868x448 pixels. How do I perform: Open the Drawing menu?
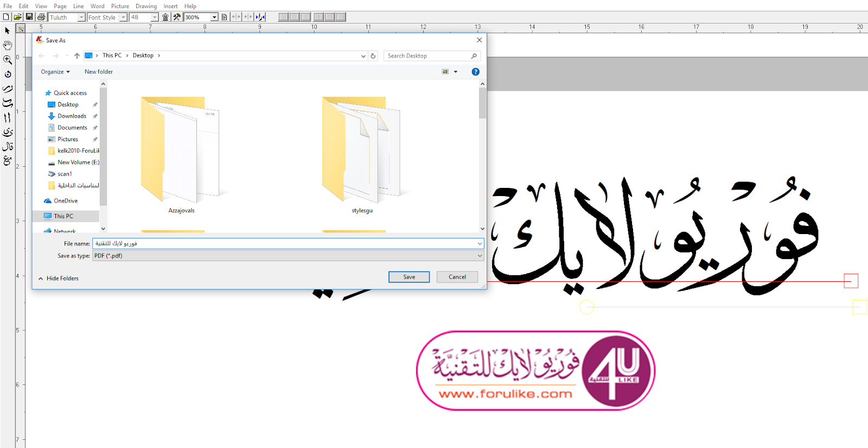pos(146,6)
